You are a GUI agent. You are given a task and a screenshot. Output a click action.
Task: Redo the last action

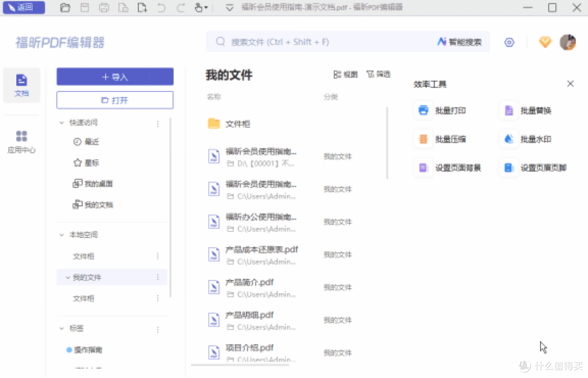[x=181, y=8]
